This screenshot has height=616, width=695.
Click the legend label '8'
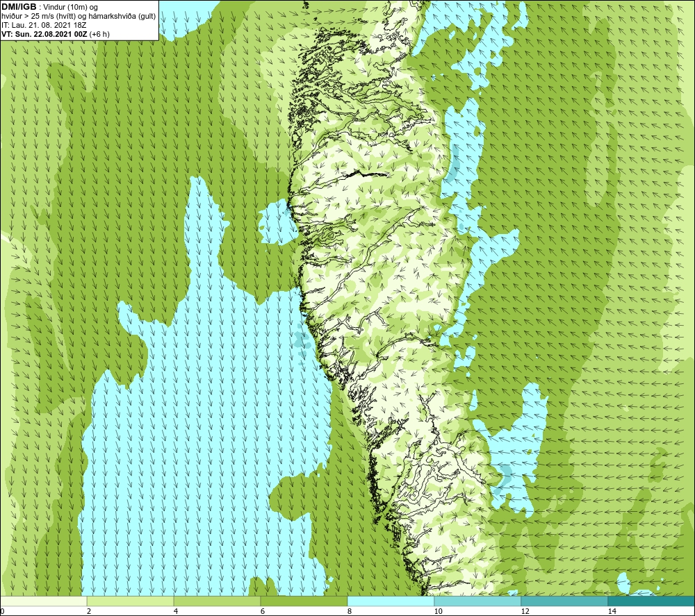350,611
